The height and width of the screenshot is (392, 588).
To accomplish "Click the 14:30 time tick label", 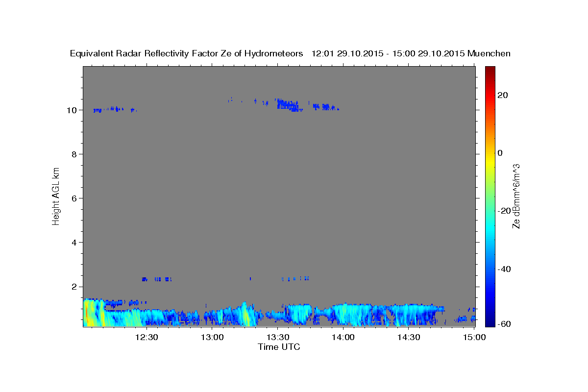I will [x=408, y=337].
